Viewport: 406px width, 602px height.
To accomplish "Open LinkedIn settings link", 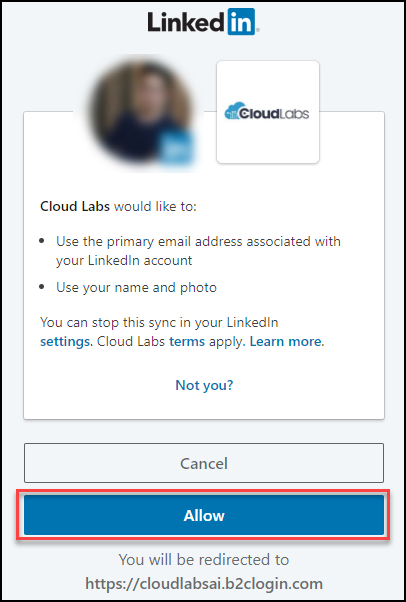I will 65,341.
